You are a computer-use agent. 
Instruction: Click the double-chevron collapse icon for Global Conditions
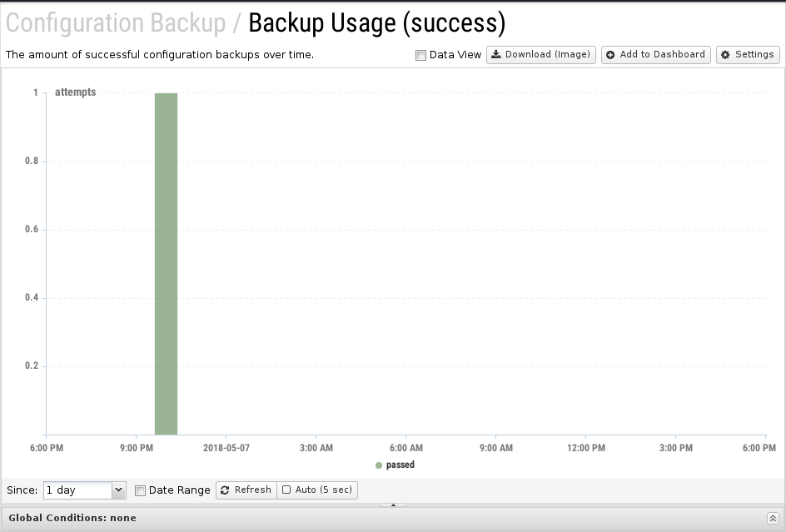(x=773, y=519)
